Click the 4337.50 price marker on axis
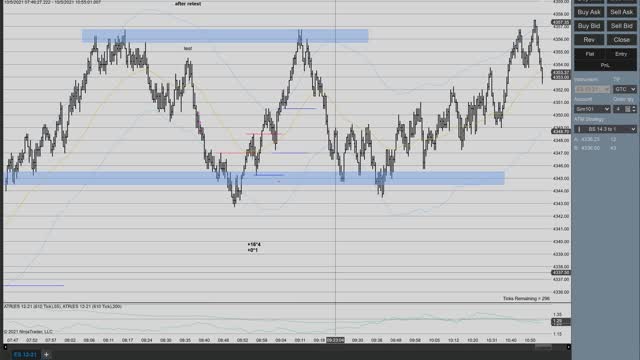 tap(560, 272)
